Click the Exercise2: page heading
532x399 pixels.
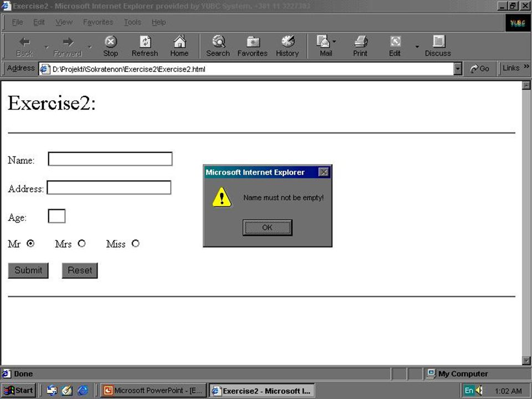[52, 103]
